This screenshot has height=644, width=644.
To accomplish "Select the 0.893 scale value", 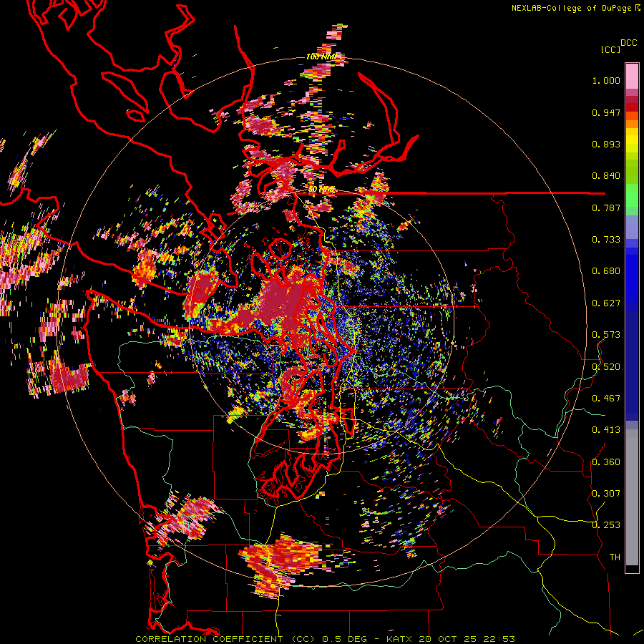I will (x=606, y=144).
